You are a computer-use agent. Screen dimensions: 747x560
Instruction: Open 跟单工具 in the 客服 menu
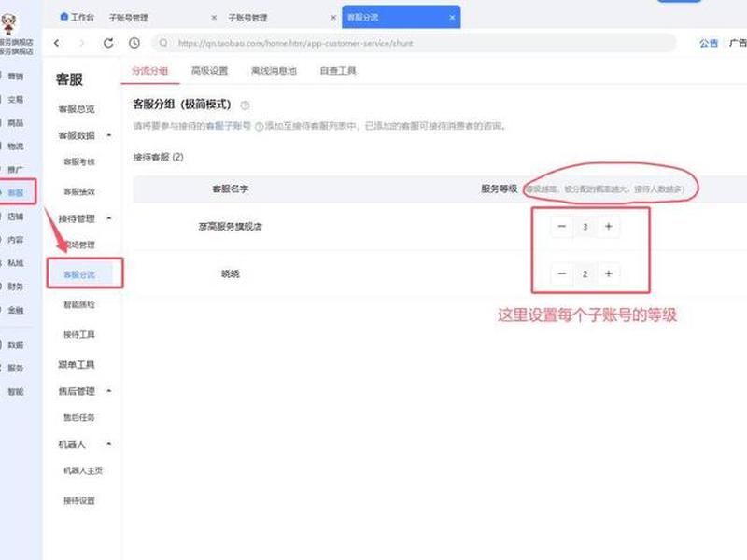[77, 365]
